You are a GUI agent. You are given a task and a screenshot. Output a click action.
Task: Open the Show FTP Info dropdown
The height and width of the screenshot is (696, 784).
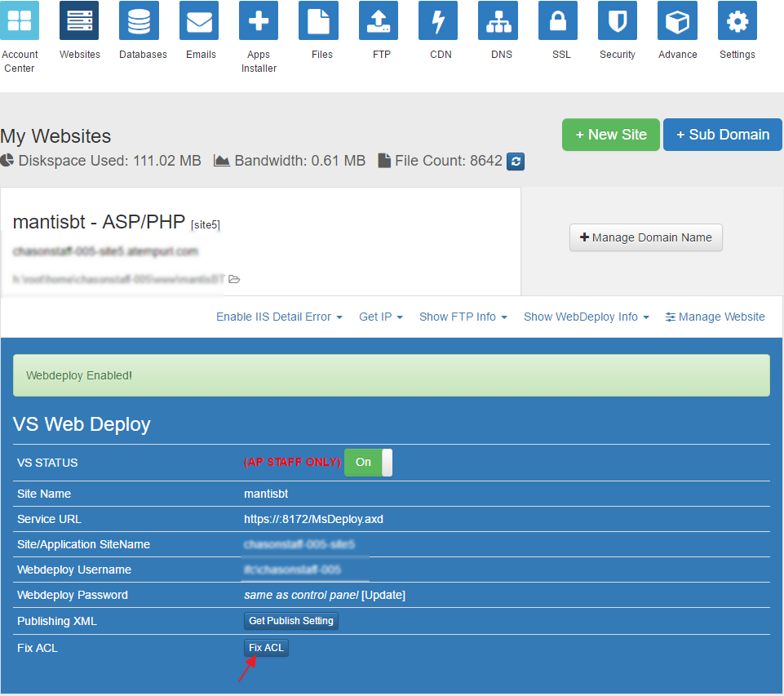(463, 317)
